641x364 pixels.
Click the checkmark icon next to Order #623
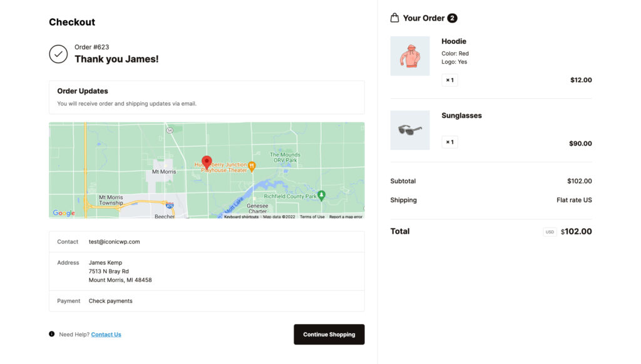[x=58, y=54]
